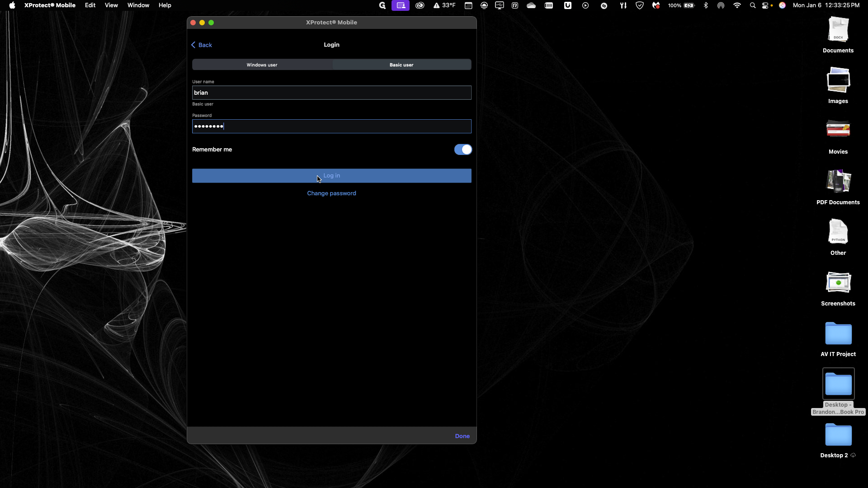The width and height of the screenshot is (868, 488).
Task: Open the white U-shaped menu bar icon
Action: pyautogui.click(x=568, y=5)
